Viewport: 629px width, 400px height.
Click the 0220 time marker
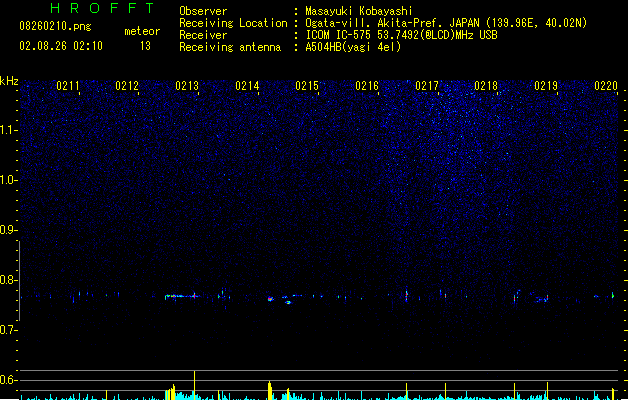tap(606, 86)
